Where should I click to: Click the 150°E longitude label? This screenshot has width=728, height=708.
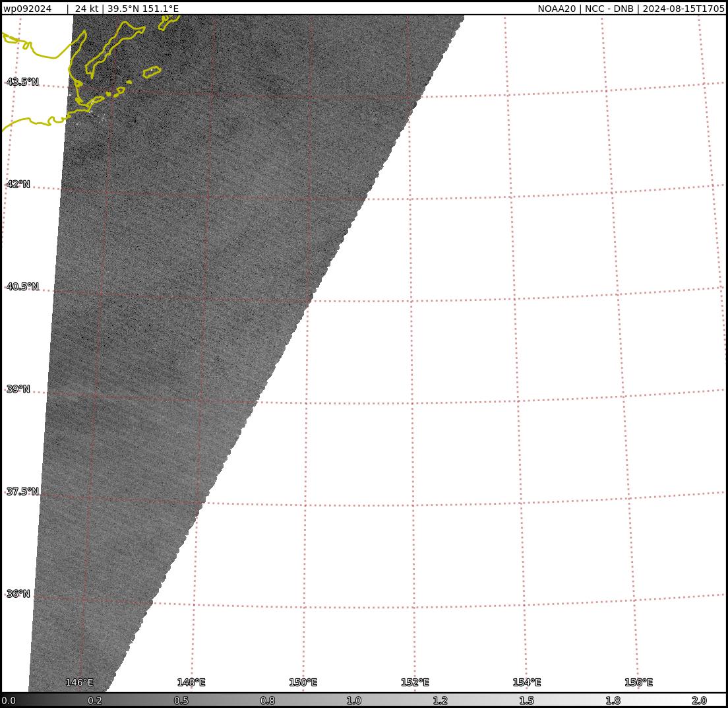pos(303,682)
